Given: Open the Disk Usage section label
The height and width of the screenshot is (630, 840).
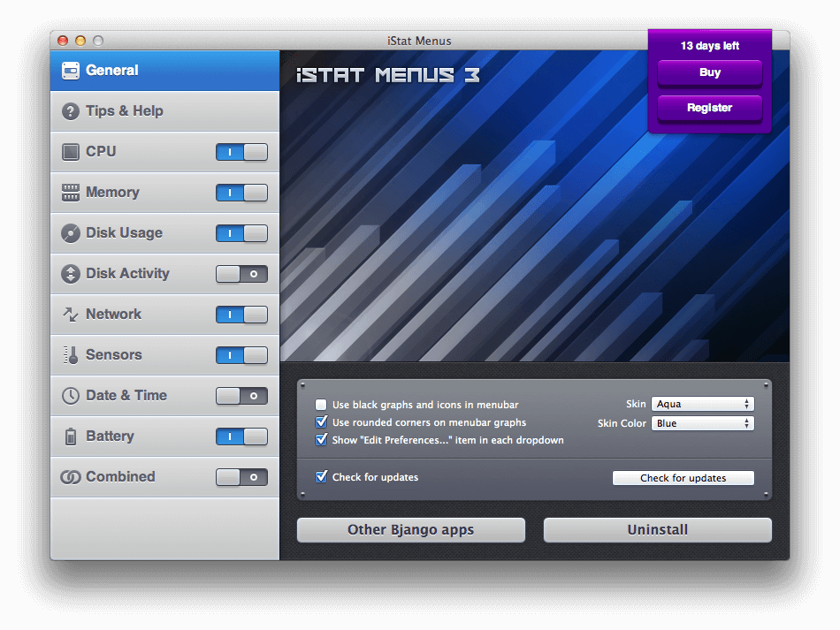Looking at the screenshot, I should click(125, 233).
